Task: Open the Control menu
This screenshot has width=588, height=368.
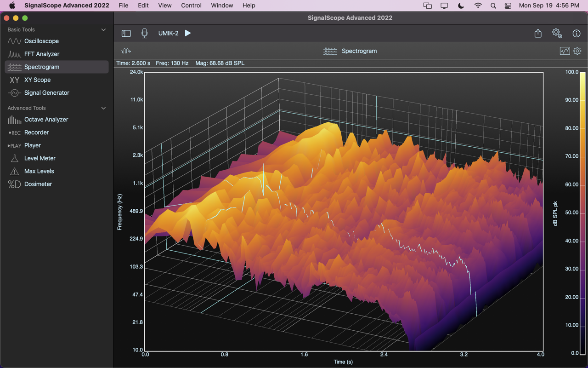Action: pyautogui.click(x=191, y=6)
